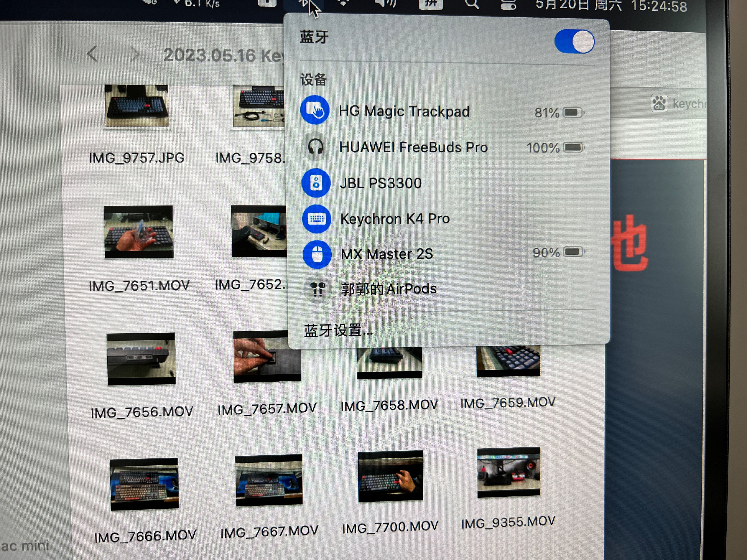747x560 pixels.
Task: Open Spotlight search from the menu bar
Action: tap(472, 4)
